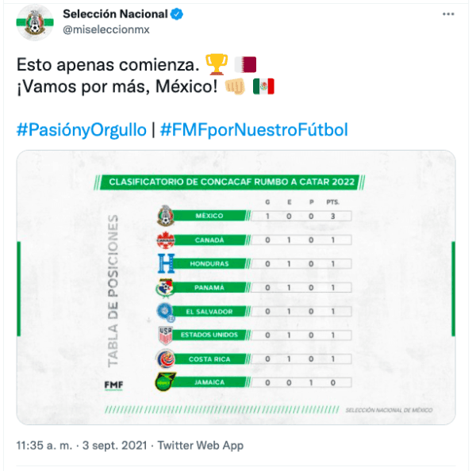
Task: Click the Canadá maple leaf crest
Action: [x=166, y=239]
